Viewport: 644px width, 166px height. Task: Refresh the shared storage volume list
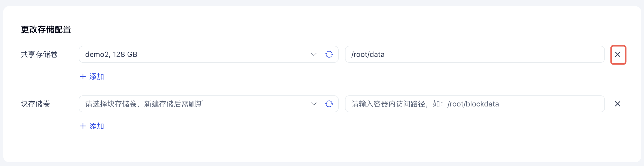pyautogui.click(x=329, y=54)
